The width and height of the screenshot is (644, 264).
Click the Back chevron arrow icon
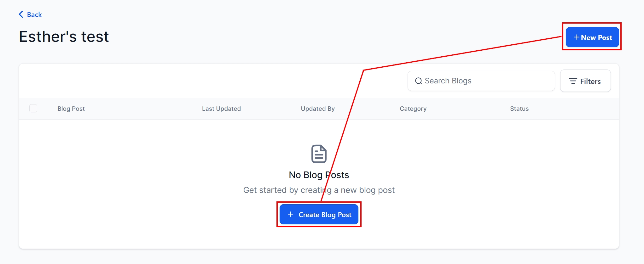click(21, 14)
